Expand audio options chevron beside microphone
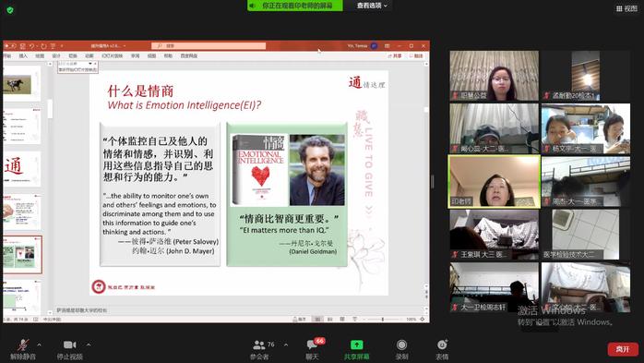The width and height of the screenshot is (644, 363). click(x=39, y=345)
